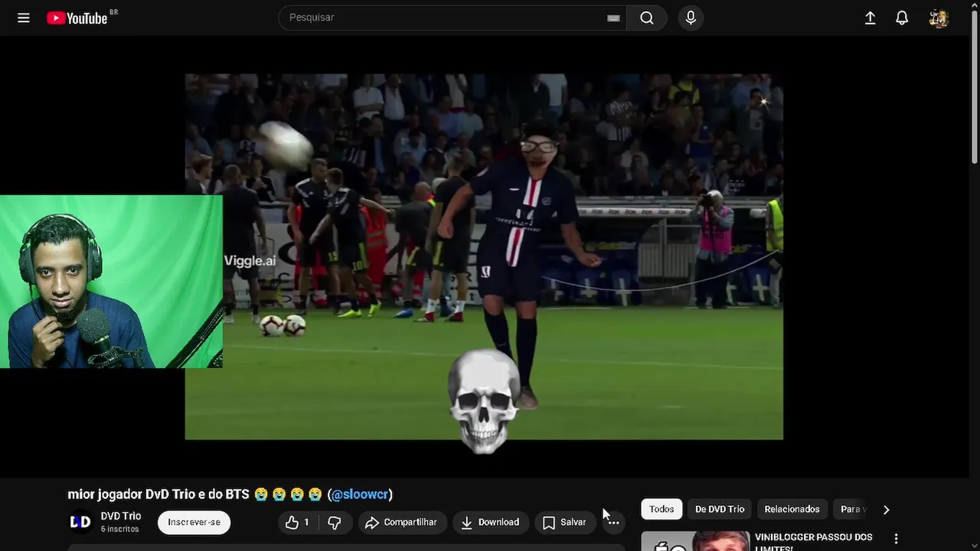The width and height of the screenshot is (980, 551).
Task: Dislike the video with thumbs down
Action: tap(335, 522)
